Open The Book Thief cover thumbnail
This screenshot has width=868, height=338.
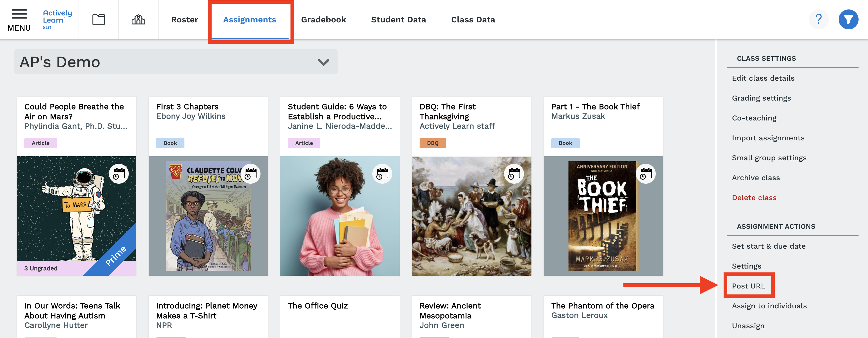click(x=603, y=216)
